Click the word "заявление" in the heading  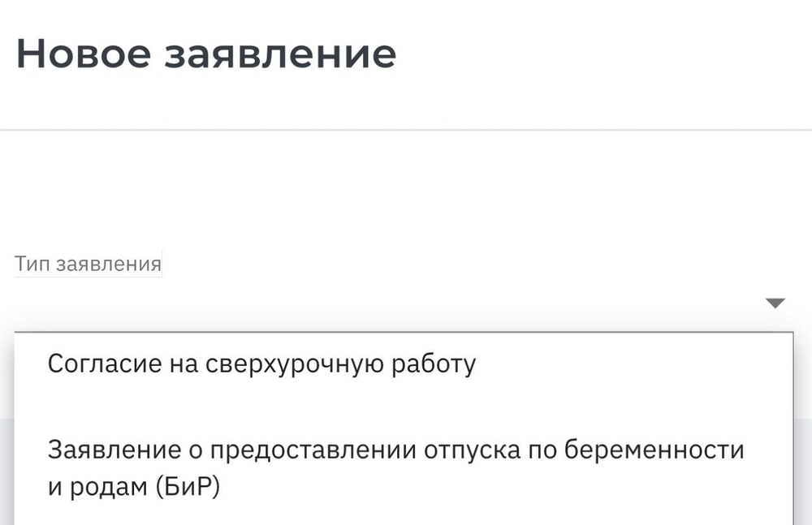click(280, 54)
